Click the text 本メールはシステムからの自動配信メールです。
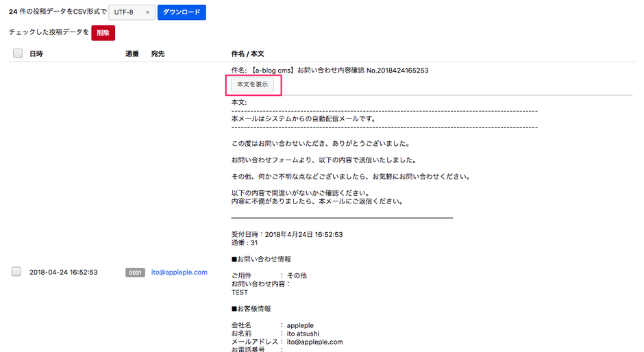644x352 pixels. pos(304,119)
